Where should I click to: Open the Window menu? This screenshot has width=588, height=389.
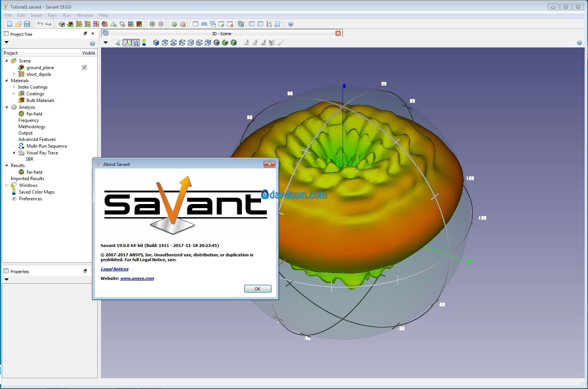tap(85, 15)
